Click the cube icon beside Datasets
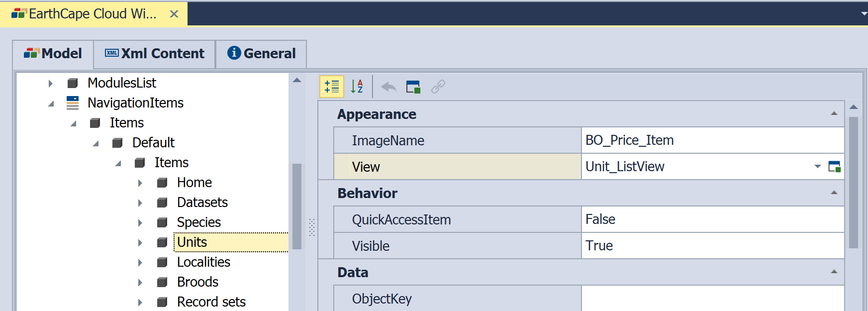Viewport: 868px width, 311px height. coord(162,203)
